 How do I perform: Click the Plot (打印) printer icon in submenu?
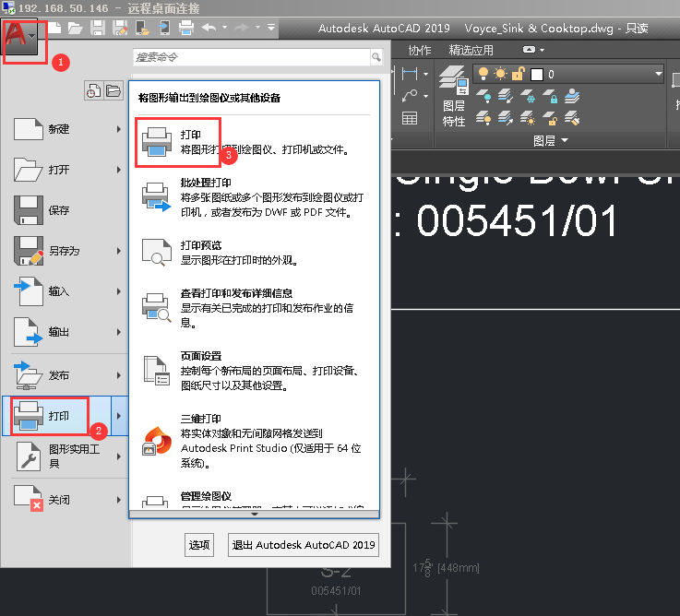156,142
